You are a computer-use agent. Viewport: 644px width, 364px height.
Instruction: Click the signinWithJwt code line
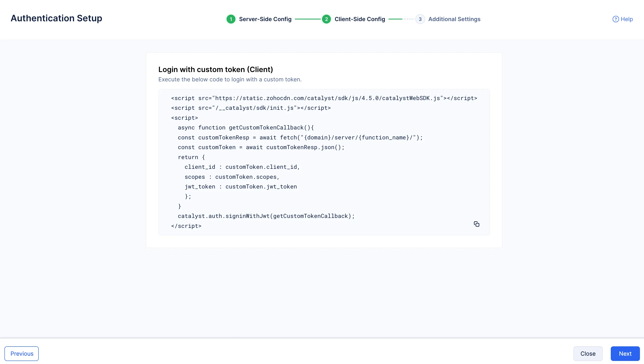tap(266, 216)
